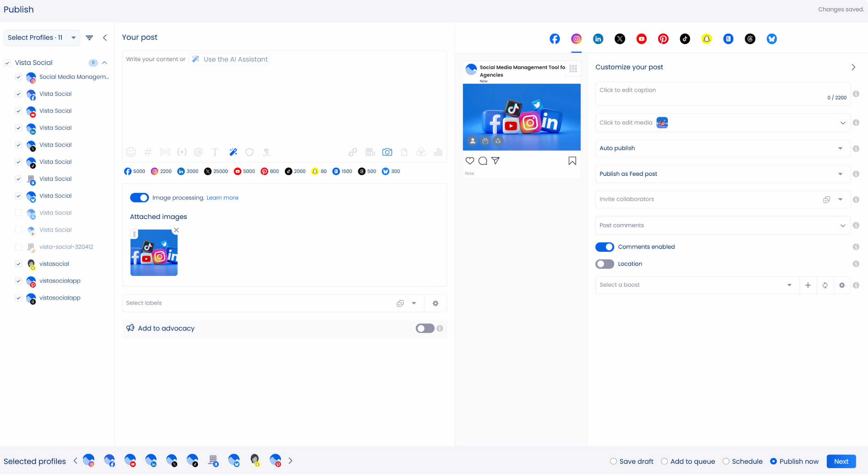Open the Auto publish dropdown
The height and width of the screenshot is (475, 868).
click(722, 148)
